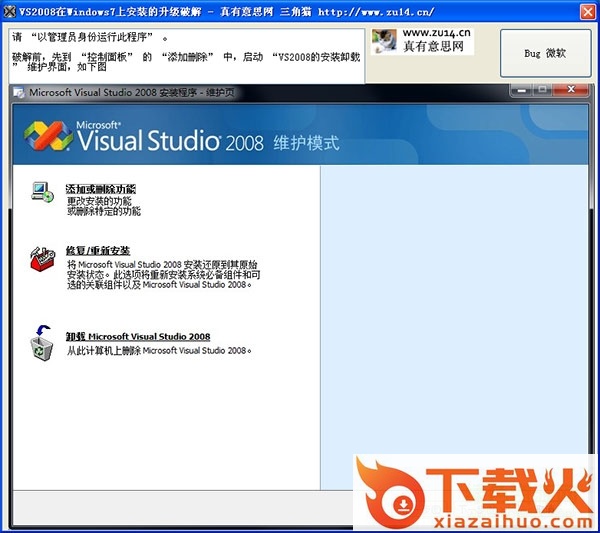600x533 pixels.
Task: Click the Visual Studio 2008 infinity logo
Action: coord(48,136)
